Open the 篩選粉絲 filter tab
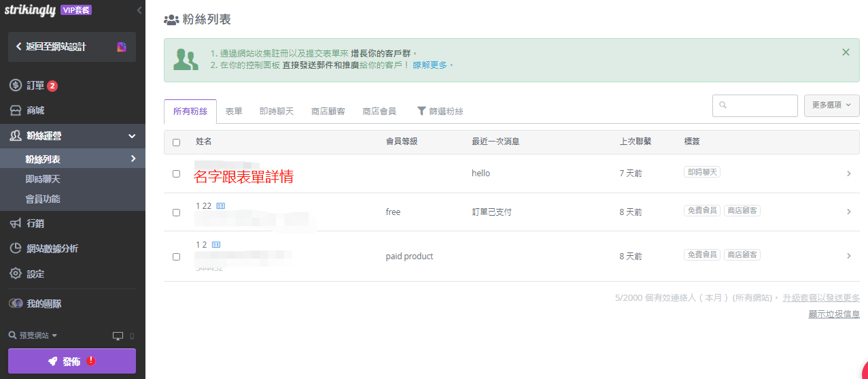 (440, 111)
